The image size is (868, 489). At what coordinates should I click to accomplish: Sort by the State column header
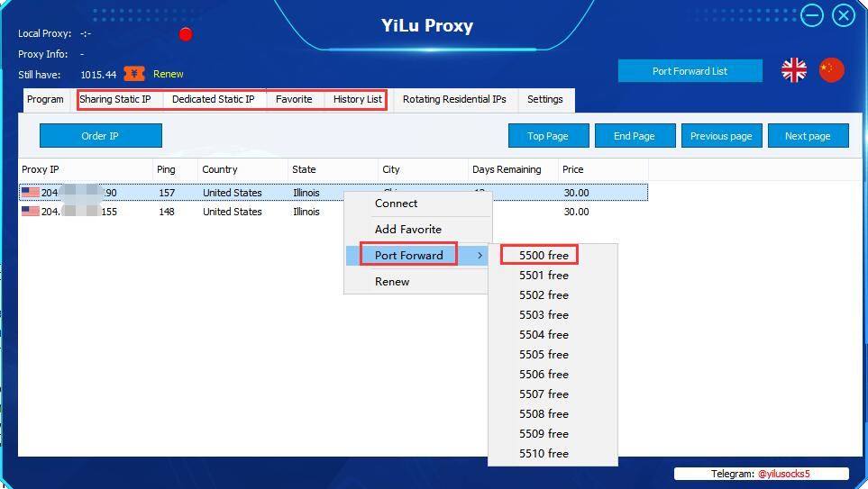333,169
